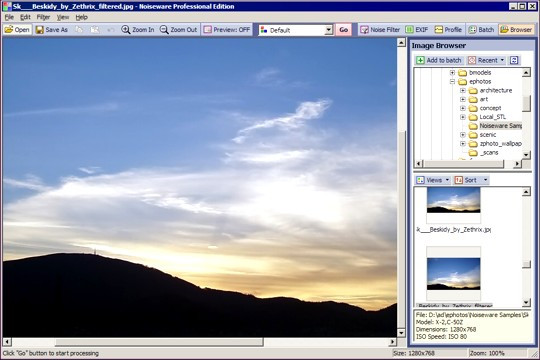The width and height of the screenshot is (540, 360).
Task: Click the "Zoom: 100%" status entry
Action: [x=487, y=353]
